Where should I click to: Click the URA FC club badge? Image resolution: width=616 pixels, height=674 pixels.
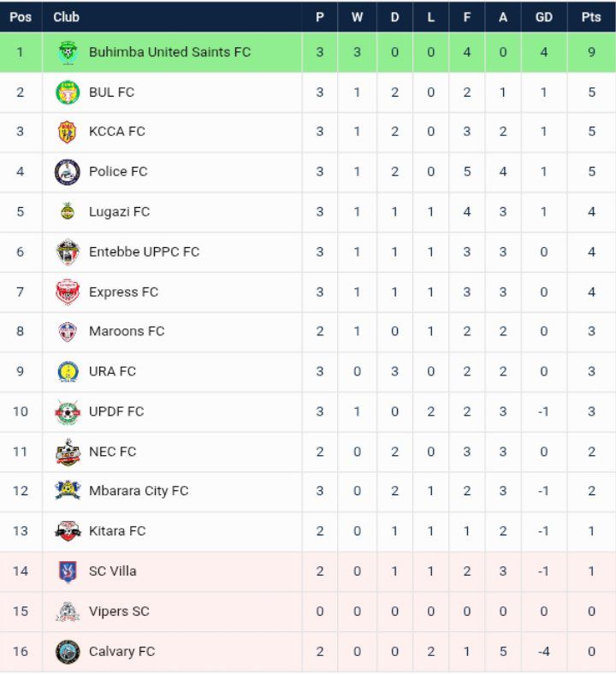click(68, 371)
